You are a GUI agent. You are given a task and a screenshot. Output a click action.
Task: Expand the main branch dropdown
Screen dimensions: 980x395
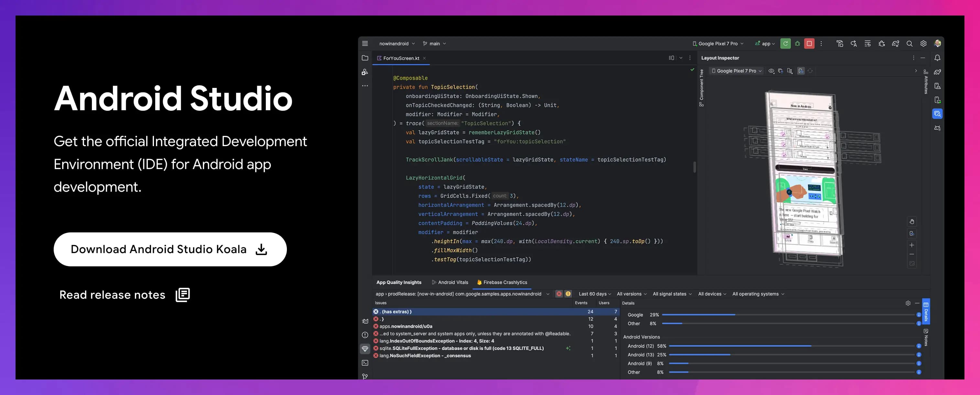click(x=434, y=43)
